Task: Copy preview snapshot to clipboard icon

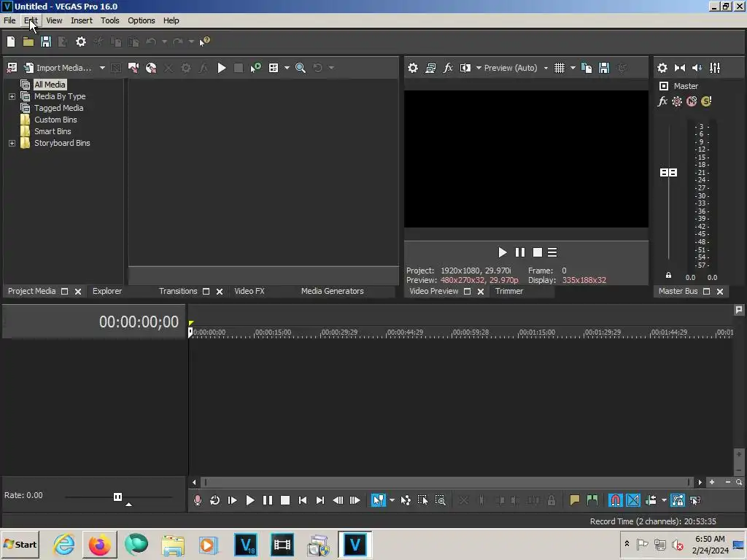Action: tap(587, 68)
